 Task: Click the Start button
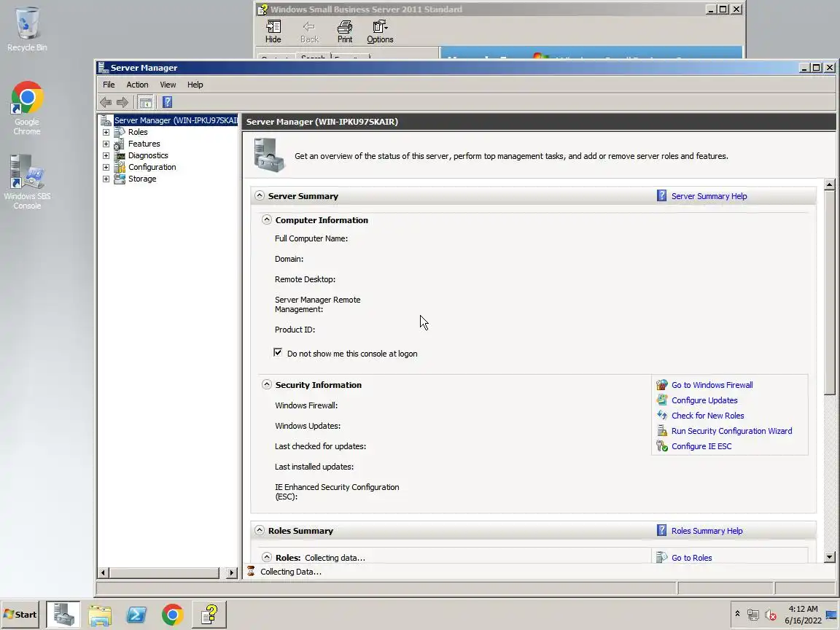20,615
